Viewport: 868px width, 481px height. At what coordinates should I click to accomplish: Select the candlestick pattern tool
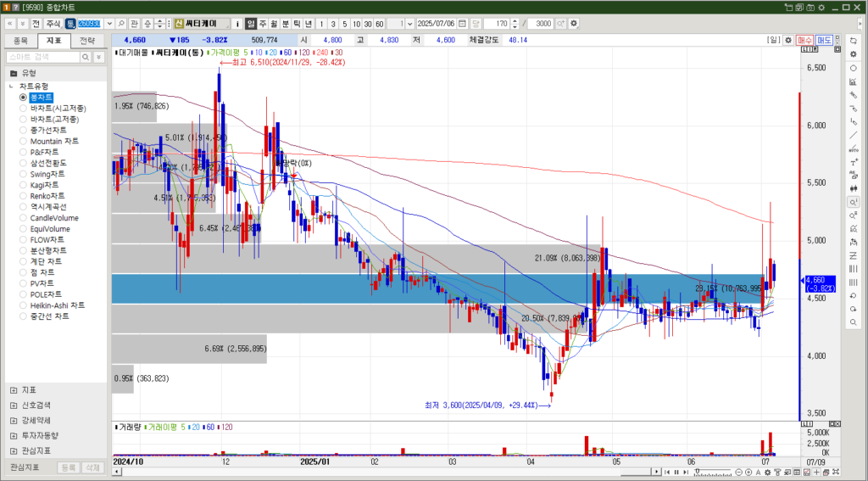(853, 188)
